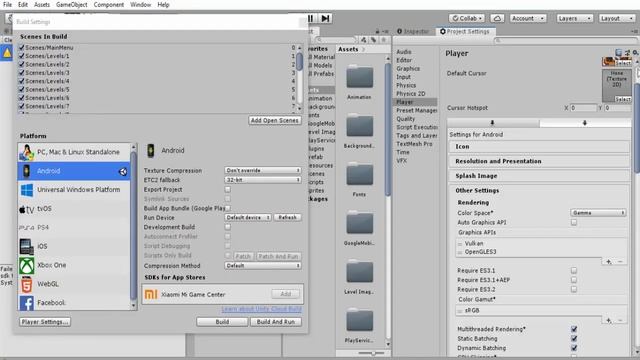
Task: Disable Multithreaded Rendering checkbox
Action: 574,329
